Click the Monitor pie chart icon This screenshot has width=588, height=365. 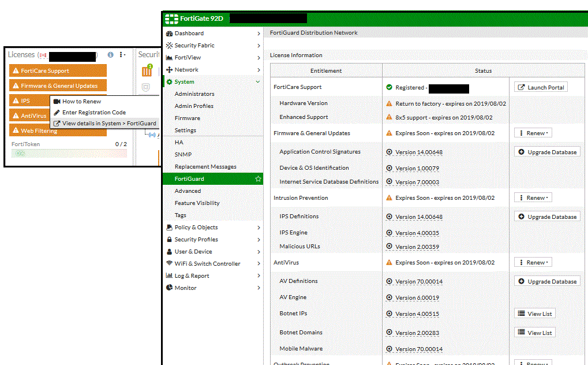point(169,288)
